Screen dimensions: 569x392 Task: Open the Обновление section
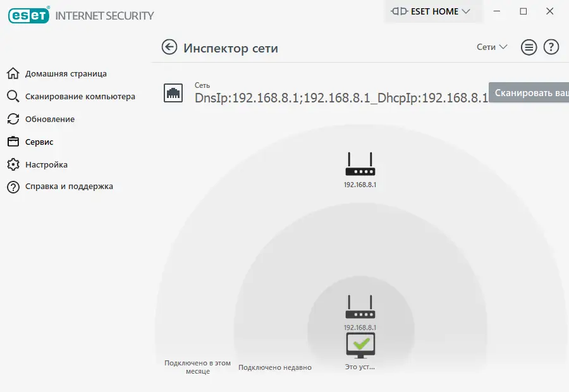[x=49, y=119]
